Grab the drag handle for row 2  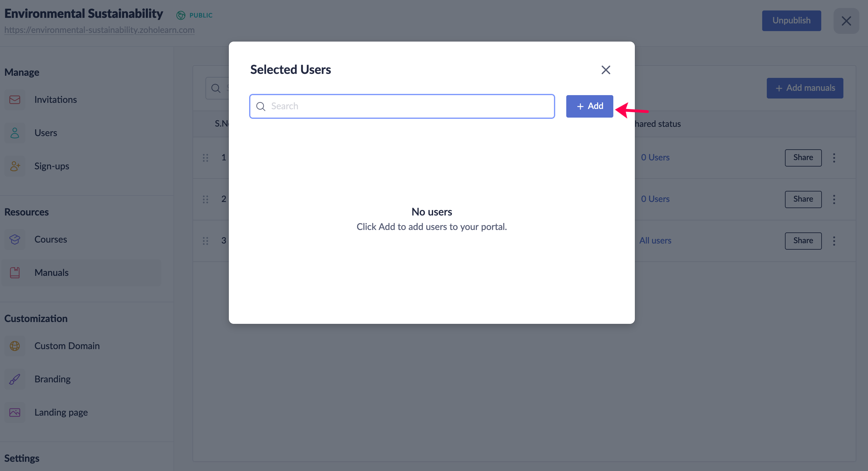205,199
